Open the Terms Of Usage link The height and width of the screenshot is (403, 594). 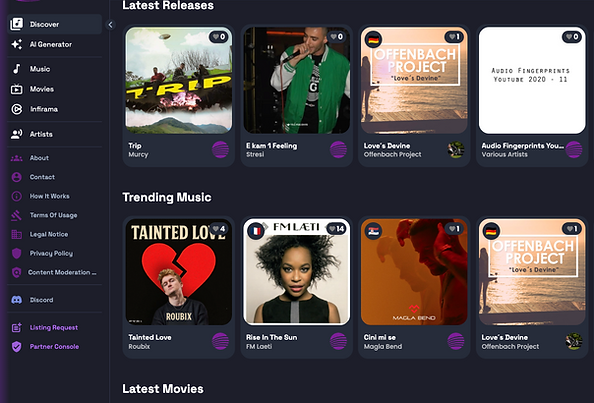pyautogui.click(x=55, y=215)
